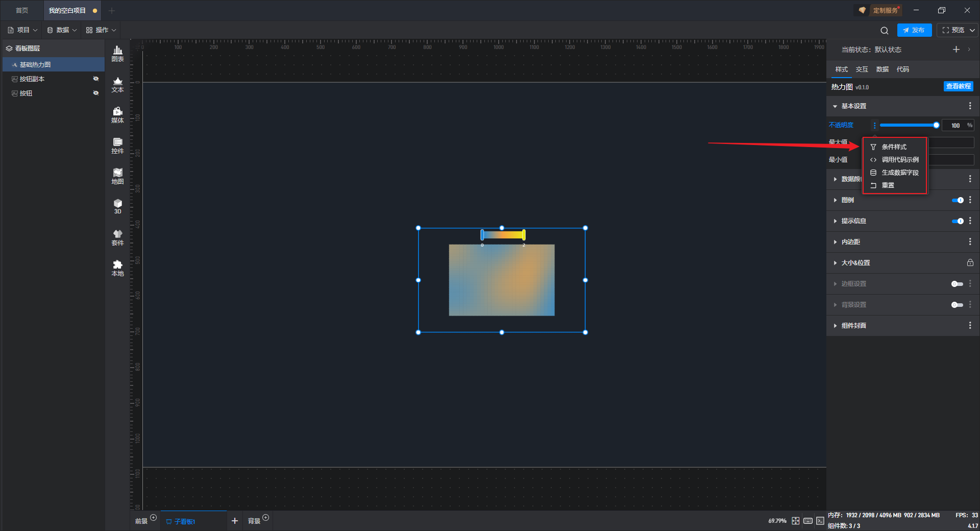The image size is (980, 531).
Task: Open the 套件 kit components panel
Action: click(x=117, y=237)
